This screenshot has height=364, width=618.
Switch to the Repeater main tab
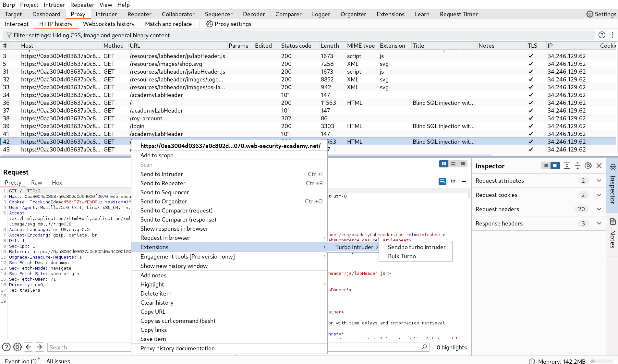[x=139, y=14]
